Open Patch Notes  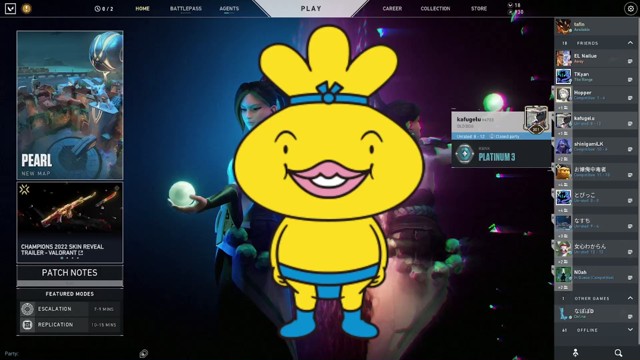point(70,273)
